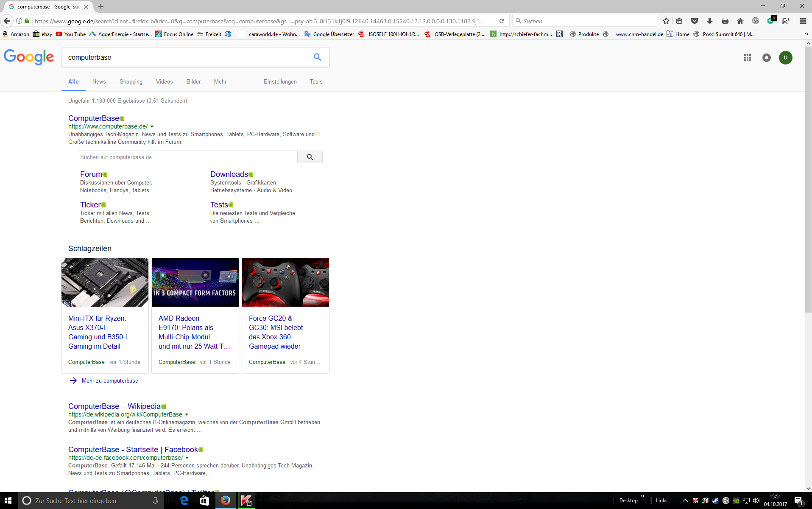The image size is (812, 509).
Task: Open the Google apps grid
Action: 748,58
